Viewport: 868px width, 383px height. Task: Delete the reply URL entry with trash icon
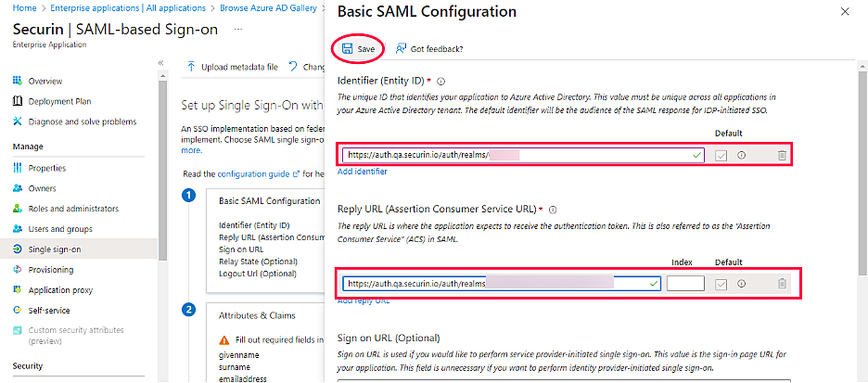pyautogui.click(x=782, y=284)
